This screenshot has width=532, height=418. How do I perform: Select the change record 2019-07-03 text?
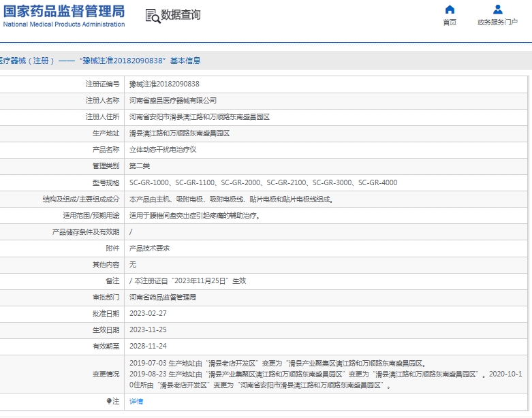click(278, 364)
